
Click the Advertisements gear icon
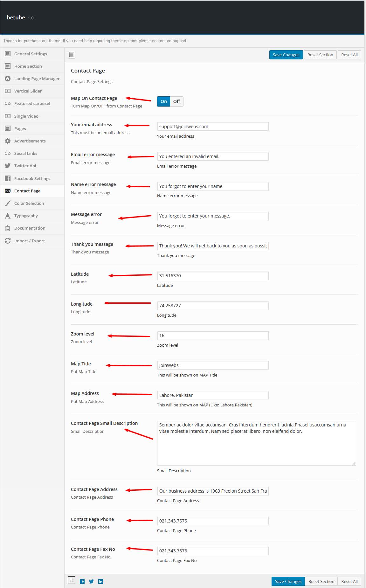click(x=8, y=141)
